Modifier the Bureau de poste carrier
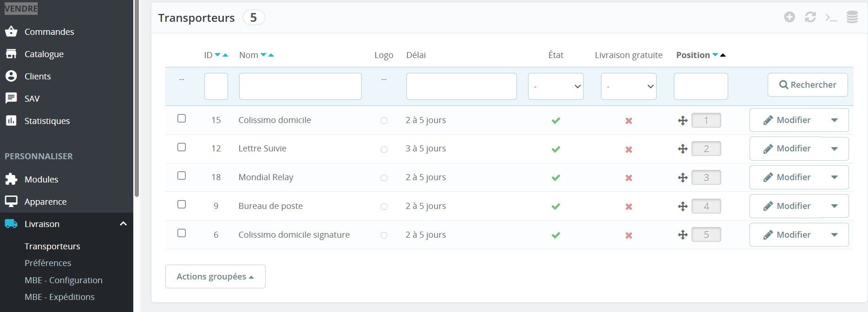Screen dimensions: 868x312 click(x=786, y=206)
